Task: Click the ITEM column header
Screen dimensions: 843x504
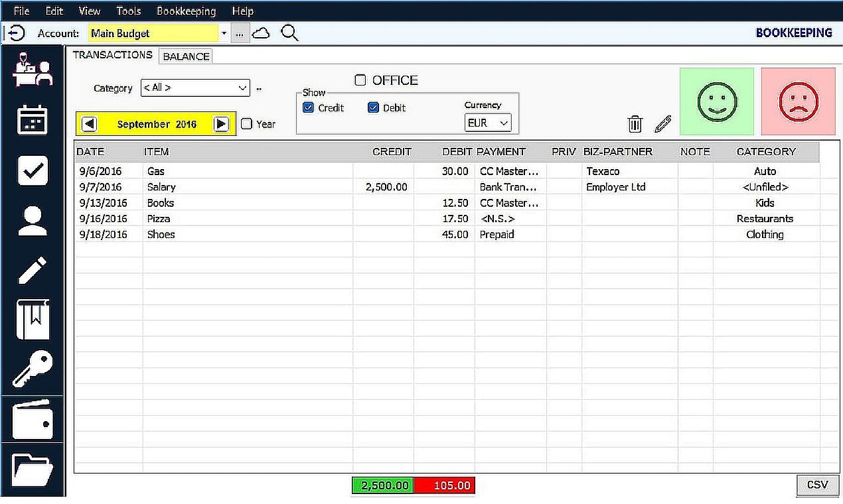Action: pyautogui.click(x=157, y=152)
